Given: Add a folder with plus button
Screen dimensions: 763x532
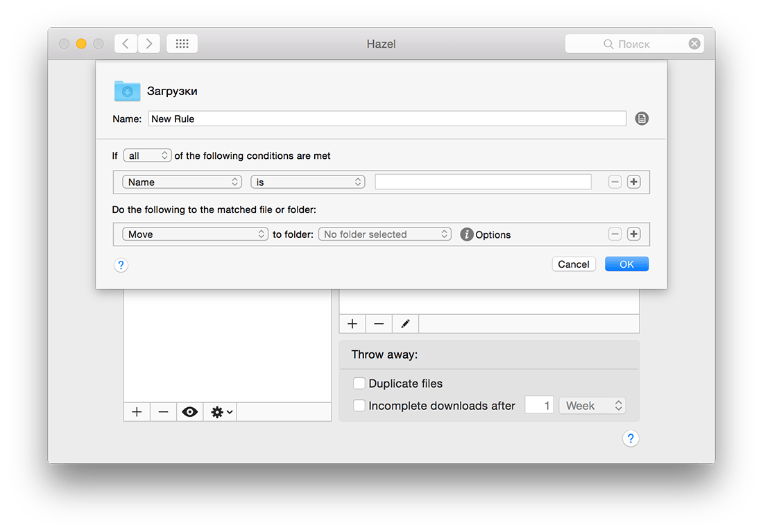Looking at the screenshot, I should 137,412.
